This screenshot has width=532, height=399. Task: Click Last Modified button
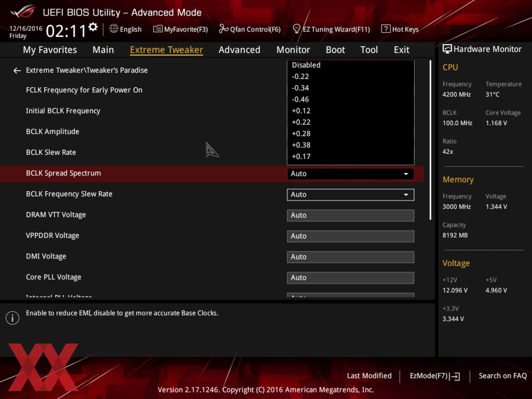pyautogui.click(x=369, y=376)
